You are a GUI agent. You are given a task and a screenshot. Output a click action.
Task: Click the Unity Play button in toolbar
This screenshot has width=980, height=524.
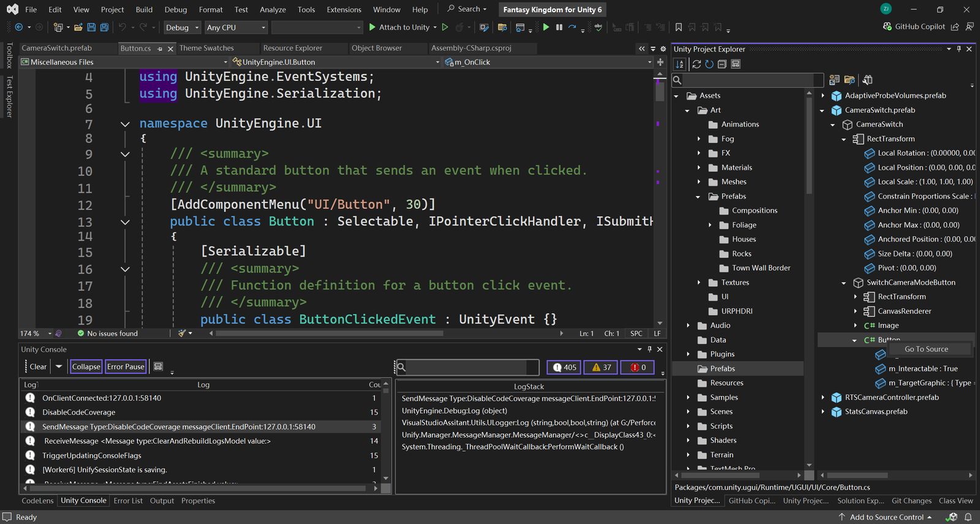click(546, 28)
